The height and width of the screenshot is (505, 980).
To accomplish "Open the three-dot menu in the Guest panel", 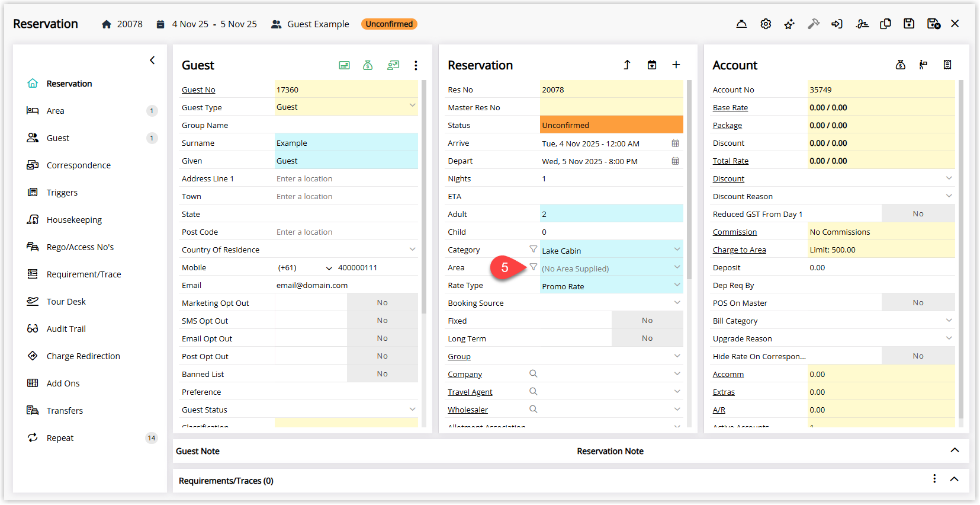I will [416, 65].
